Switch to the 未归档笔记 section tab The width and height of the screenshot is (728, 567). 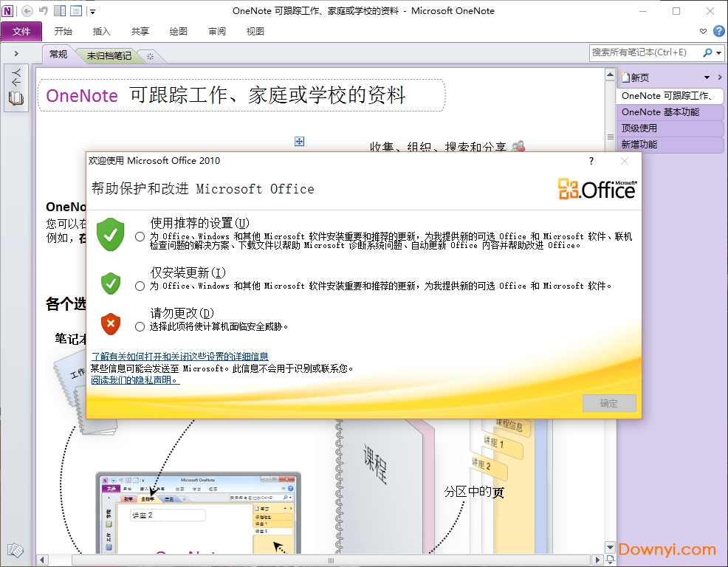click(x=109, y=55)
